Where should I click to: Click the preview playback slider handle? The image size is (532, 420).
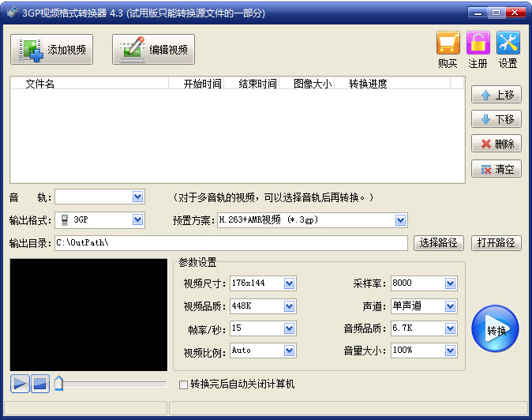click(x=59, y=384)
